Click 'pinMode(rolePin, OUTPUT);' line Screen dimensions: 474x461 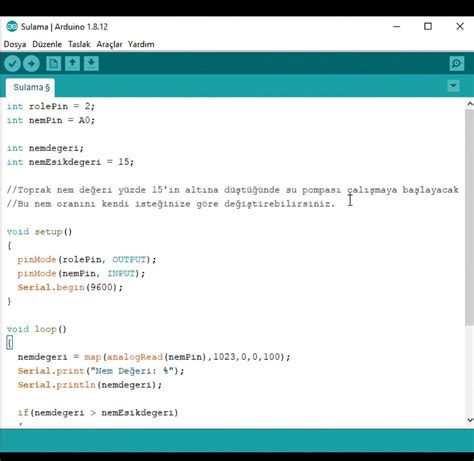point(87,260)
